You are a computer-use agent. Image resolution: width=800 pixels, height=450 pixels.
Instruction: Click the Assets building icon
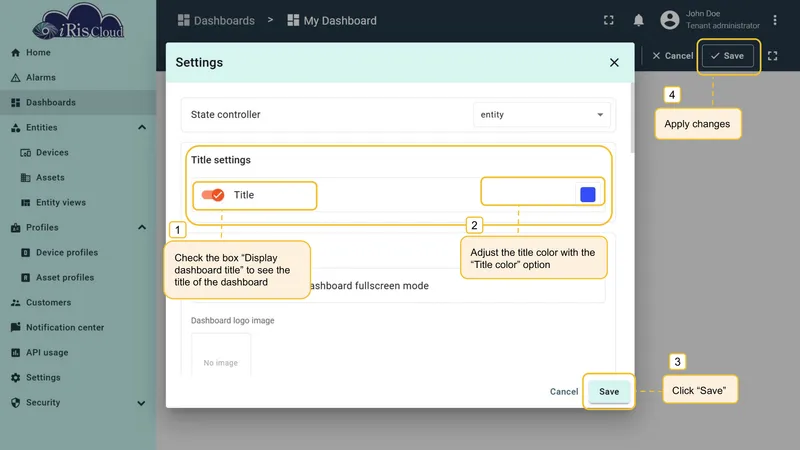[26, 178]
